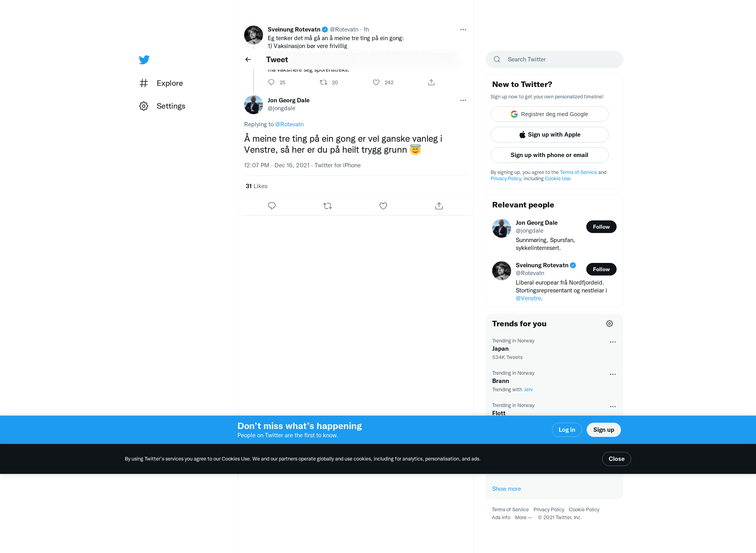Go back using the arrow beside Tweet
The height and width of the screenshot is (553, 756).
pyautogui.click(x=248, y=59)
